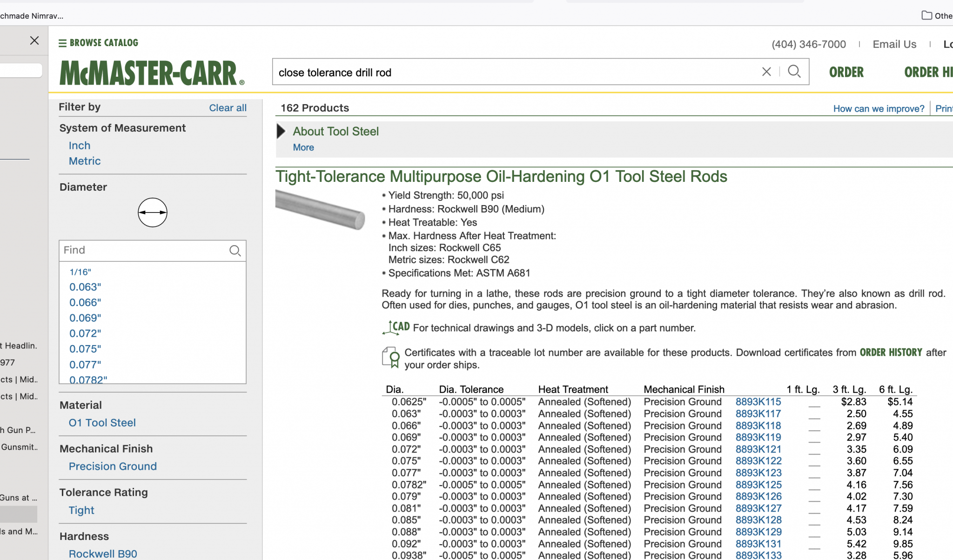Filter by Metric measurement
Image resolution: width=953 pixels, height=560 pixels.
click(x=85, y=161)
